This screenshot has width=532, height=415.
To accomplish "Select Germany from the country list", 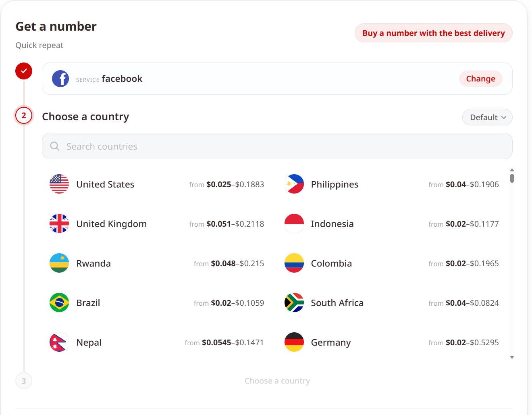I will 391,342.
